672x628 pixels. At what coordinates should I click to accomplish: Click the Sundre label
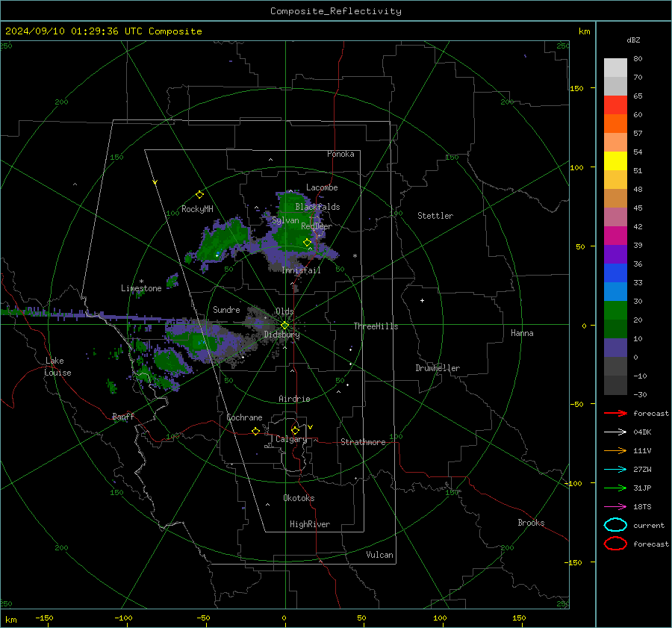(226, 309)
